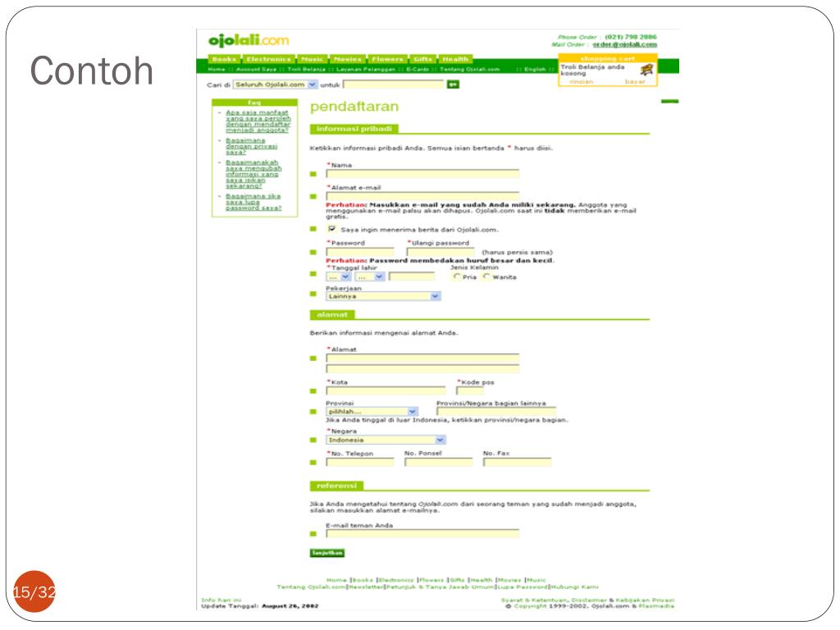This screenshot has width=840, height=630.
Task: Click footer link Kebijakan Privasi
Action: pyautogui.click(x=645, y=600)
